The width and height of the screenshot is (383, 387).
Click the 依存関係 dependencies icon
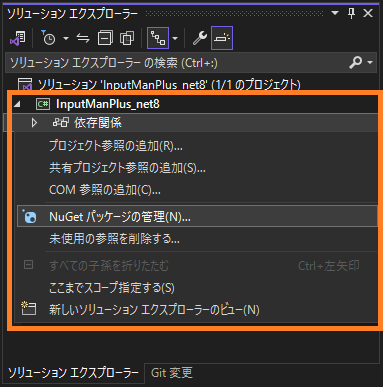[x=61, y=123]
